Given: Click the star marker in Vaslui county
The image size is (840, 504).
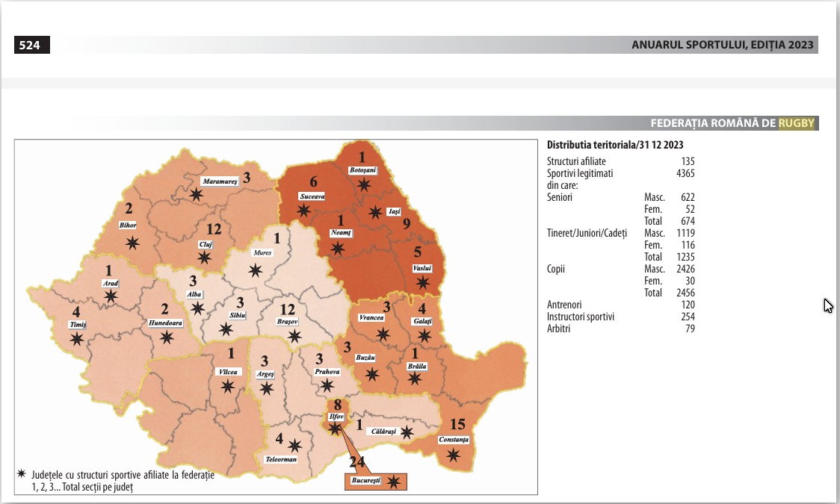Looking at the screenshot, I should [423, 282].
